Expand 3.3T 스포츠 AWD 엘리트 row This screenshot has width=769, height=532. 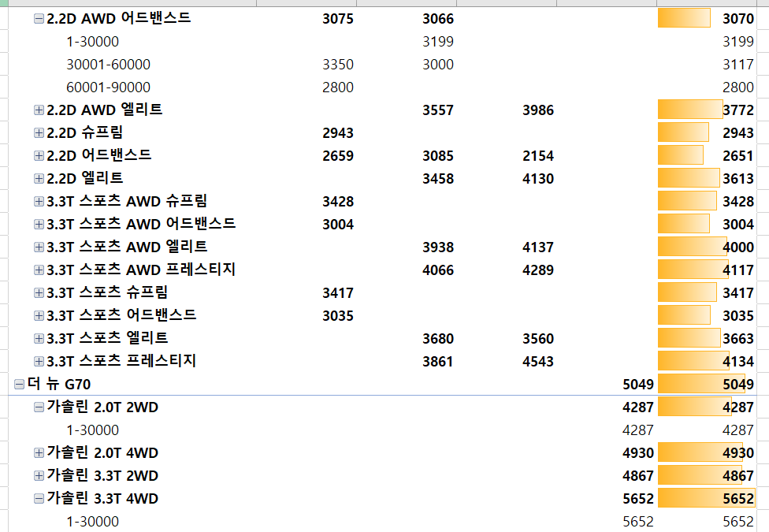click(39, 247)
